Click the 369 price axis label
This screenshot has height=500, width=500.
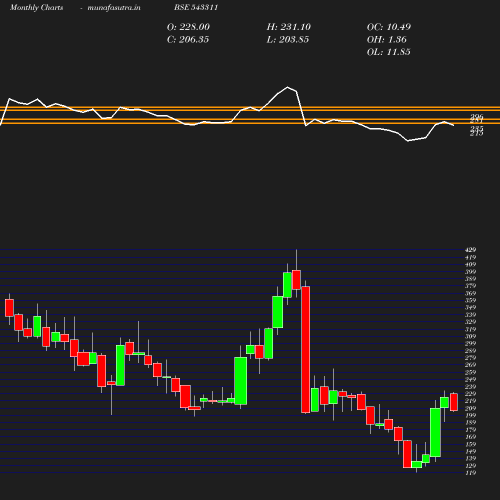(471, 293)
